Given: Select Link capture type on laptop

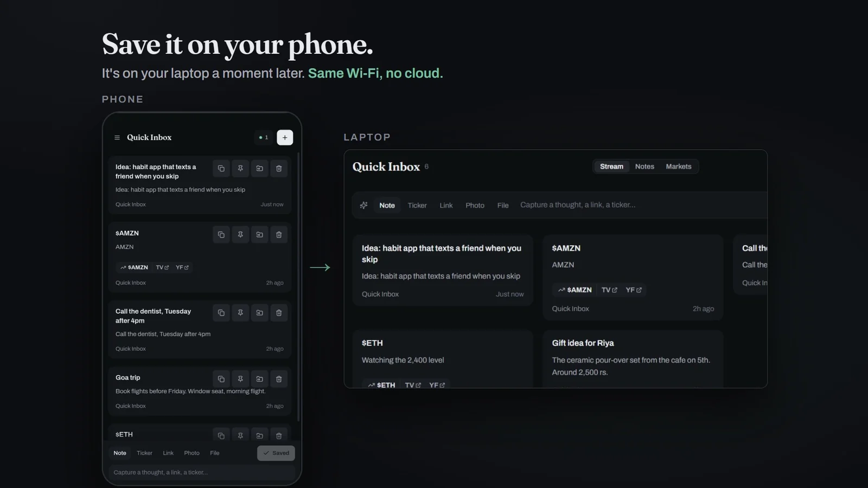Looking at the screenshot, I should point(446,206).
